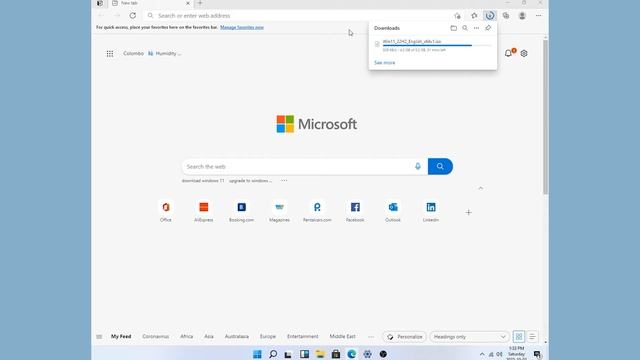The height and width of the screenshot is (360, 640).
Task: Pin the Downloads panel
Action: point(488,28)
